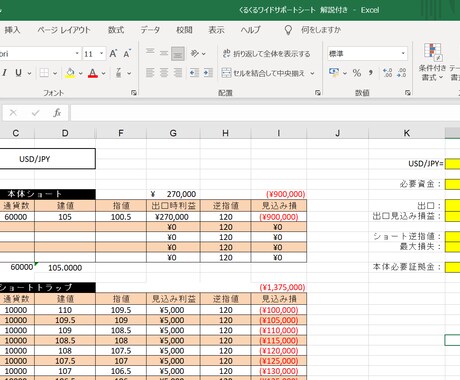
Task: Open conditional formatting (条件付き書式)
Action: point(433,62)
